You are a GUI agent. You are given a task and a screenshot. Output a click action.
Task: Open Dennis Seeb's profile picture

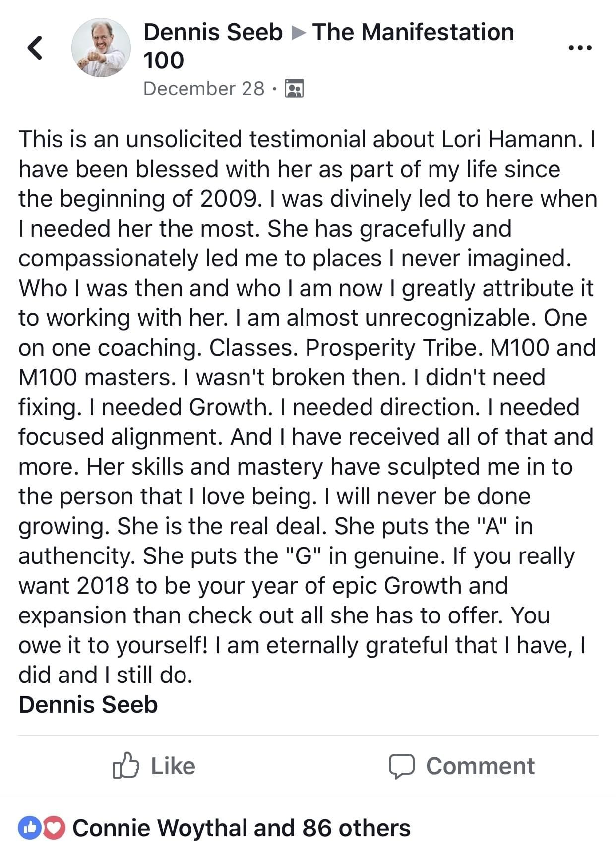pyautogui.click(x=101, y=48)
